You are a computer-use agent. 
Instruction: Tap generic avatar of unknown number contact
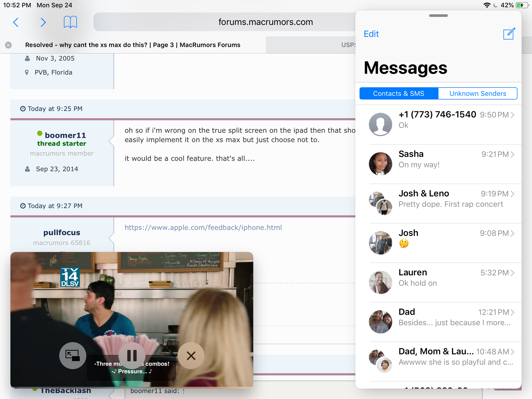pyautogui.click(x=380, y=124)
